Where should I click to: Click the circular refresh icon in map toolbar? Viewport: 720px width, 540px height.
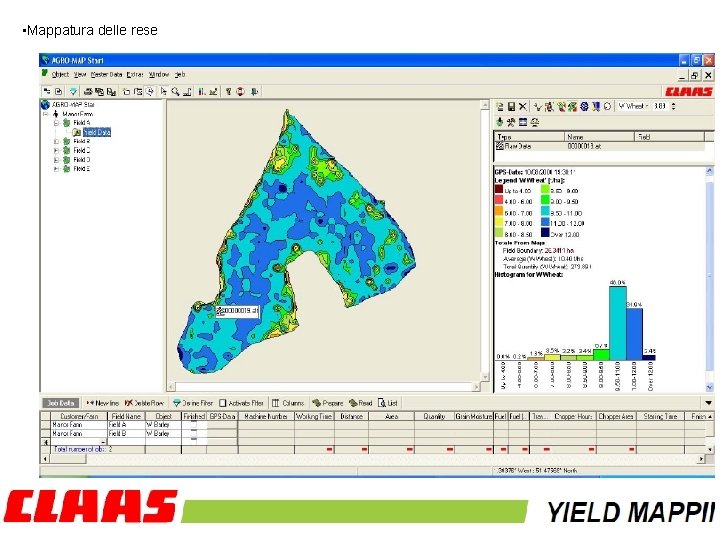(x=608, y=107)
